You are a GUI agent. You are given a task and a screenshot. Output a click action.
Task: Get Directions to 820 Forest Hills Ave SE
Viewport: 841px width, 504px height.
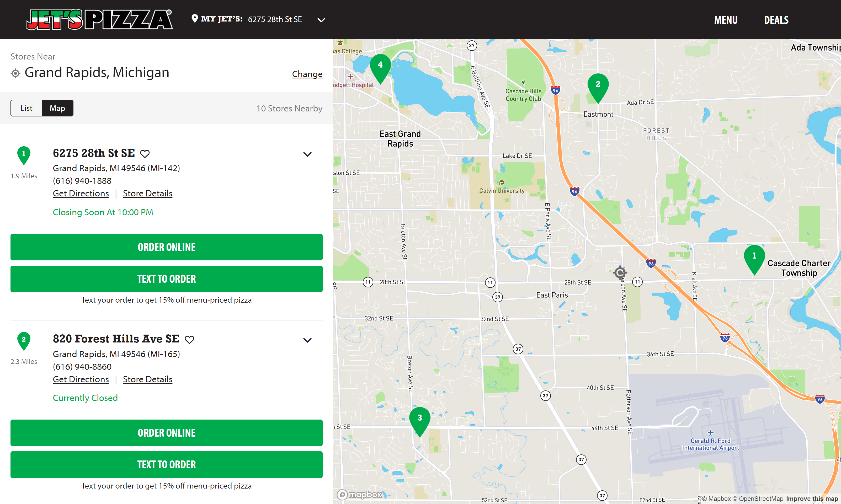click(x=81, y=379)
